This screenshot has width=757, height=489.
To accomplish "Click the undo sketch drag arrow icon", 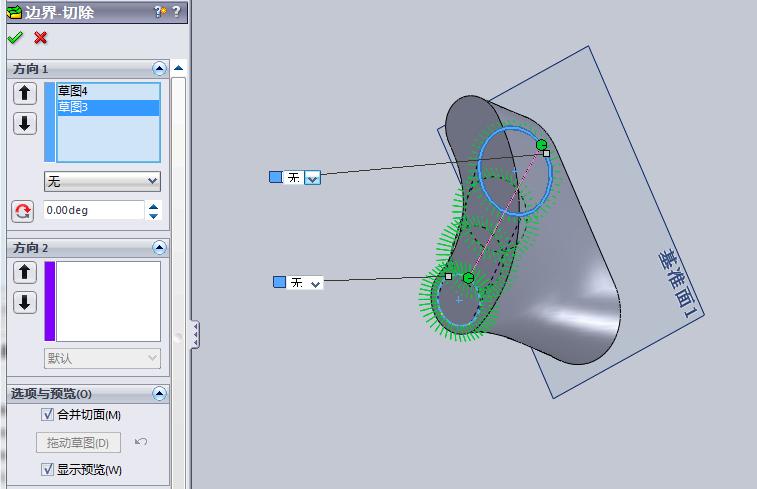I will click(141, 442).
